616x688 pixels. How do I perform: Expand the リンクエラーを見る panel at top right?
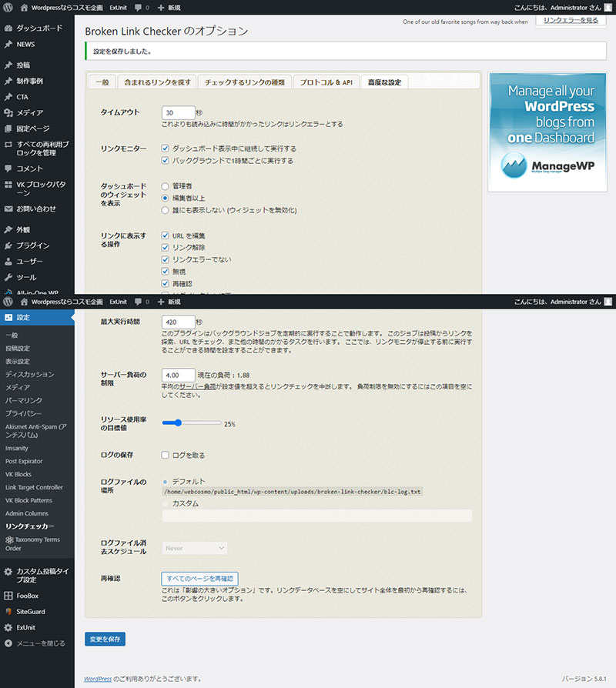[570, 21]
